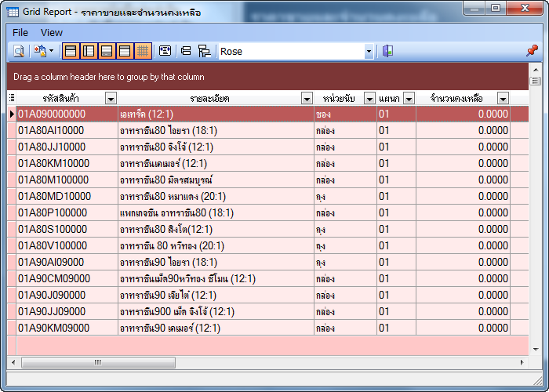Open filter dropdown for รหัสสินค้า column

click(x=111, y=99)
